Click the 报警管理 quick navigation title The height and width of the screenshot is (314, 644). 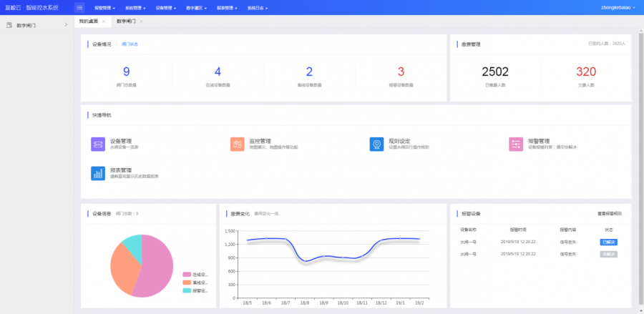[539, 141]
